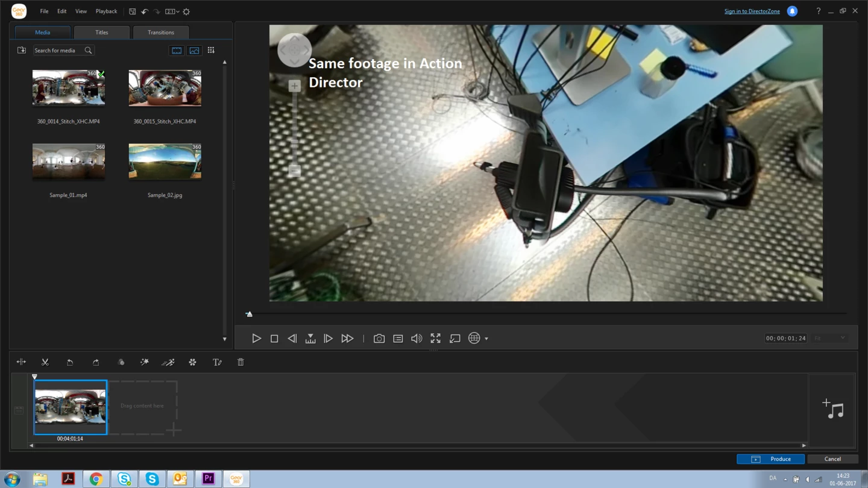This screenshot has height=488, width=868.
Task: Play the preview video
Action: pyautogui.click(x=256, y=339)
